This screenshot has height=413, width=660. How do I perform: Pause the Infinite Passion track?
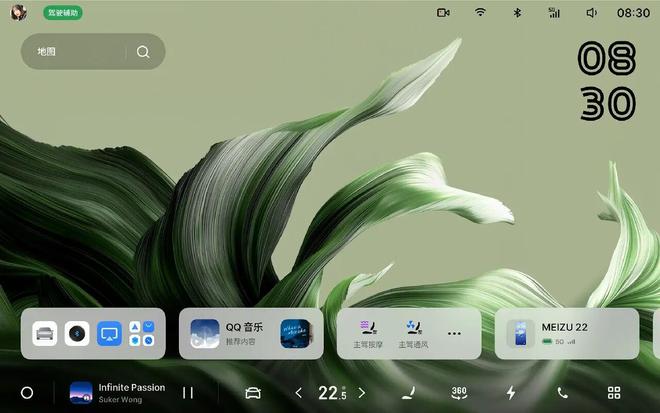pyautogui.click(x=187, y=393)
